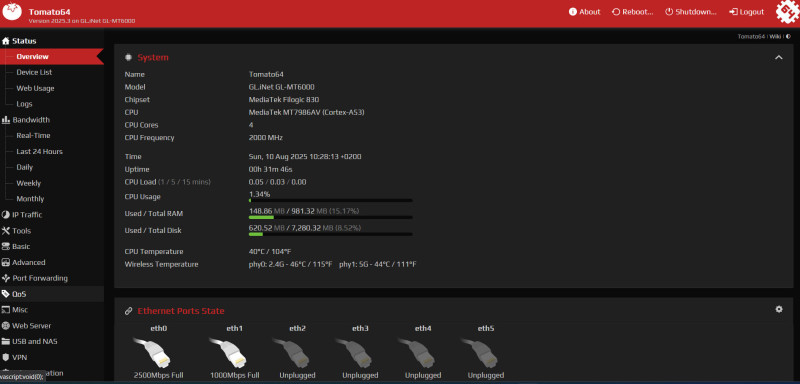
Task: Open Web Usage page
Action: click(35, 88)
